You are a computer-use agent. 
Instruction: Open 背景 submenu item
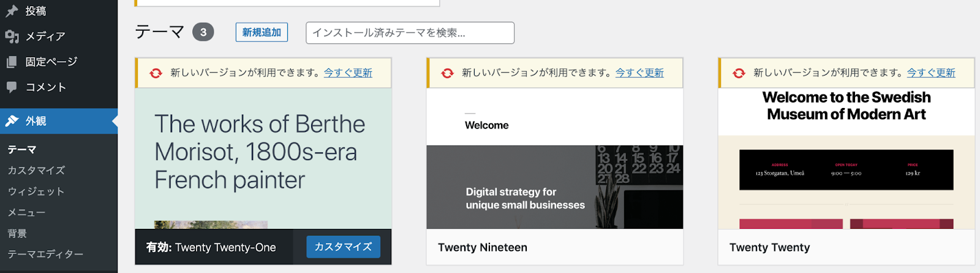pos(17,233)
